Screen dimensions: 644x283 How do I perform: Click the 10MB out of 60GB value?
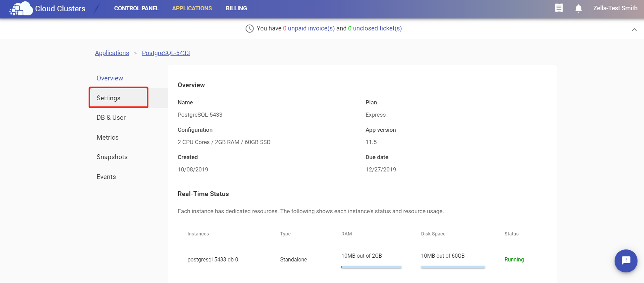(443, 256)
